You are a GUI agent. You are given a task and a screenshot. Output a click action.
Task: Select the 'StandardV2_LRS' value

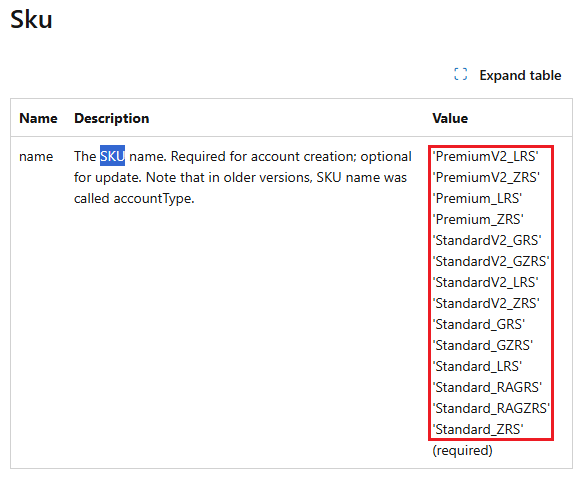[x=486, y=283]
